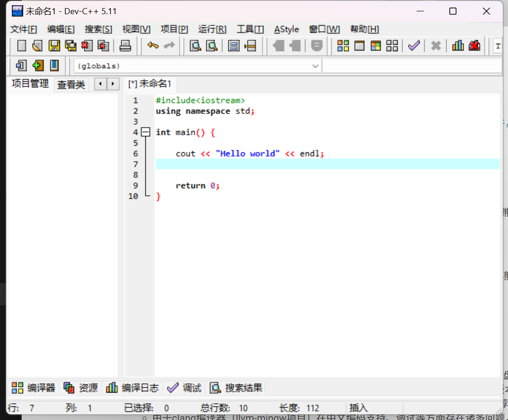
Task: Close the current file via toolbar icon
Action: coord(87,46)
